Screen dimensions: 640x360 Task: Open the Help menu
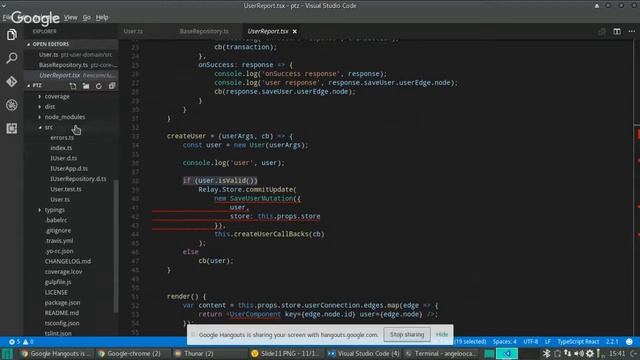(102, 18)
